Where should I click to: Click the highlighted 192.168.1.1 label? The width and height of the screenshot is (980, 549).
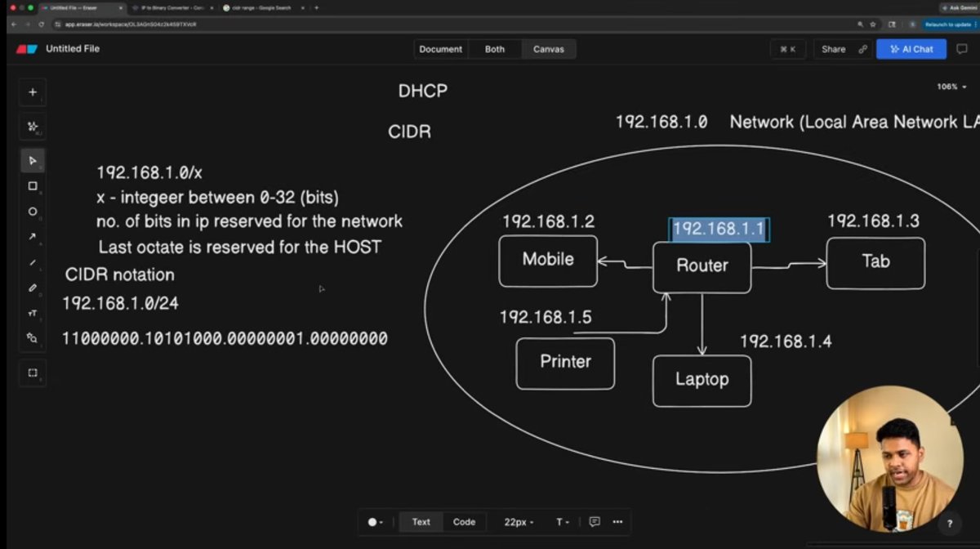click(719, 230)
